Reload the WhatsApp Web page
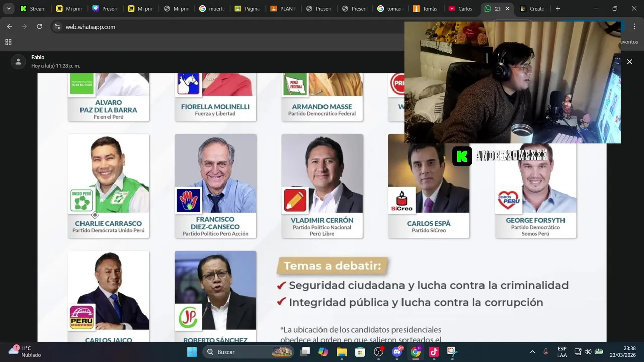Image resolution: width=644 pixels, height=362 pixels. (x=39, y=27)
